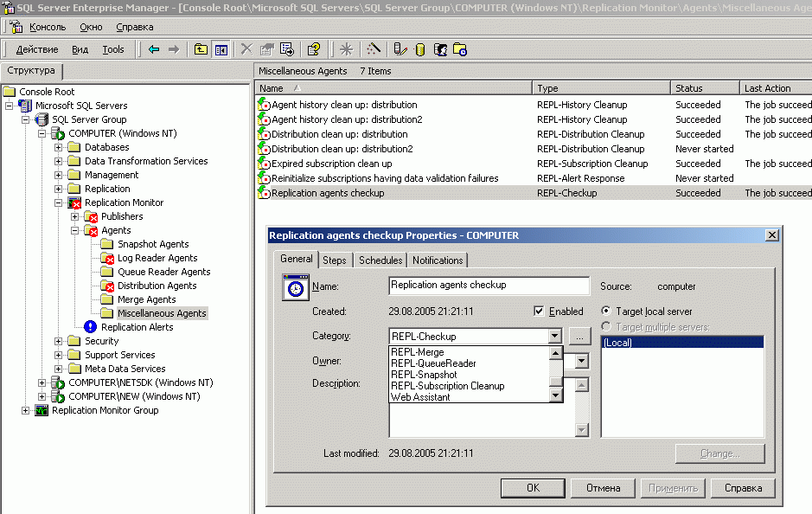Click the COMPUTER\NETSDK server icon

pos(57,383)
